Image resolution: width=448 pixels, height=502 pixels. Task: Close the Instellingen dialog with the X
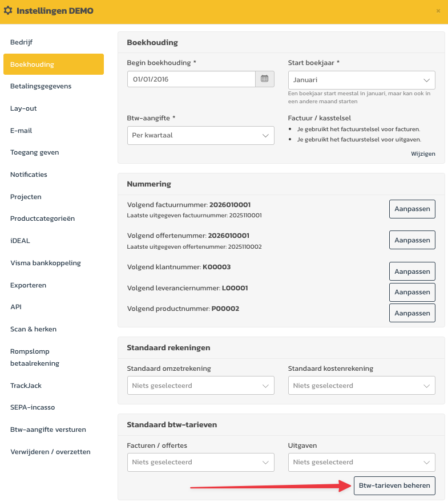point(438,11)
